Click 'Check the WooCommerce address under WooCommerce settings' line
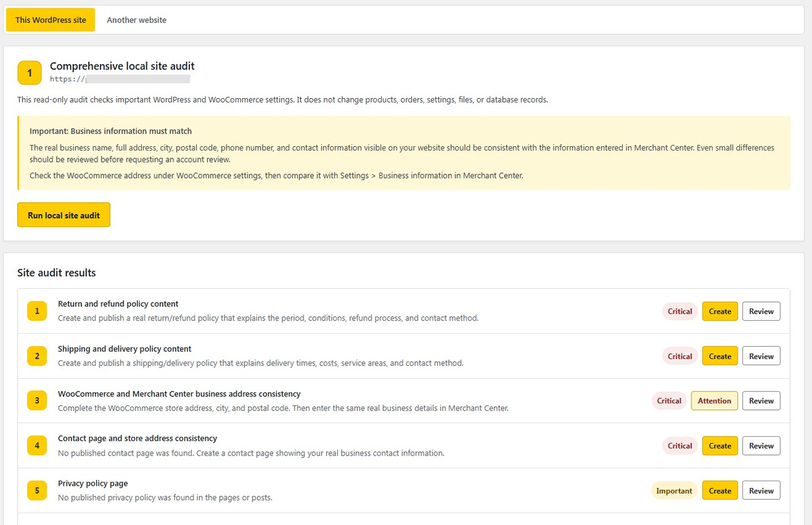This screenshot has height=525, width=812. click(277, 176)
